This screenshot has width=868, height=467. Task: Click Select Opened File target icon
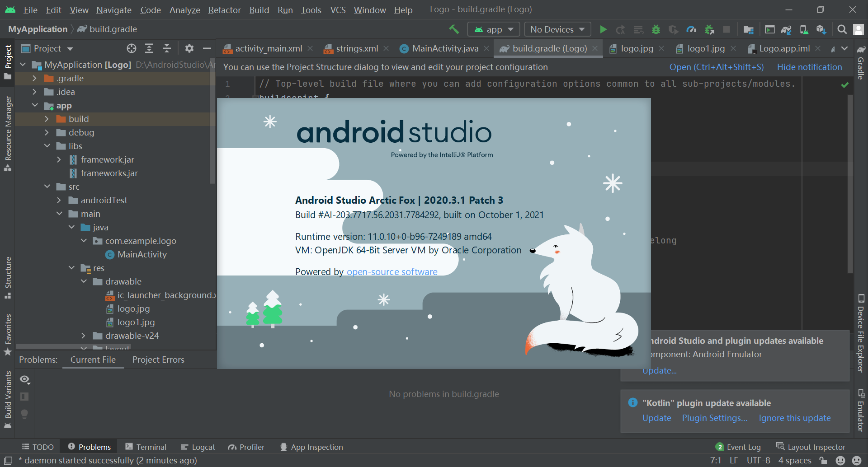click(x=132, y=48)
